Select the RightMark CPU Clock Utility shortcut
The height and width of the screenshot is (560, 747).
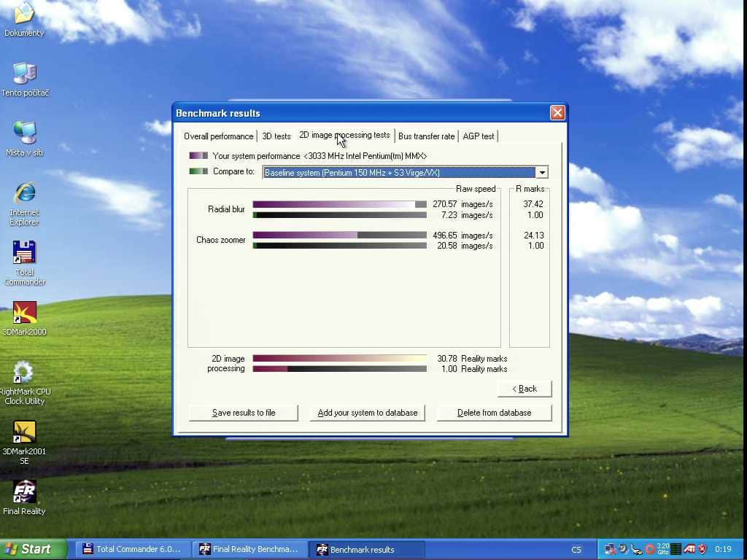[x=24, y=384]
